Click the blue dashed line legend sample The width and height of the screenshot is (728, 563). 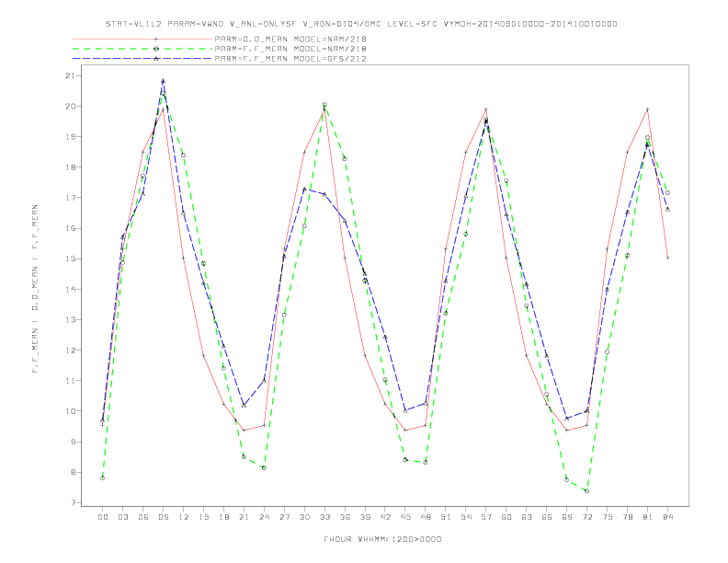click(x=142, y=59)
